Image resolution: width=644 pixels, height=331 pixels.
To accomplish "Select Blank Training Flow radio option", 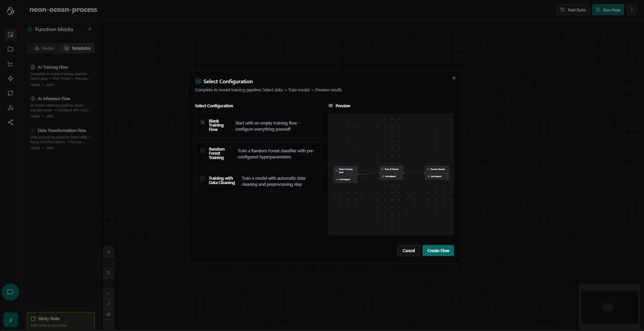I will (x=203, y=122).
